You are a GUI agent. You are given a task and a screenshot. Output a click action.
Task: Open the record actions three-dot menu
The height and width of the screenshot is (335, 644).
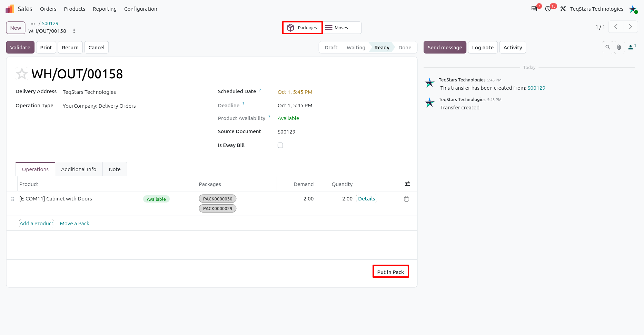tap(74, 31)
